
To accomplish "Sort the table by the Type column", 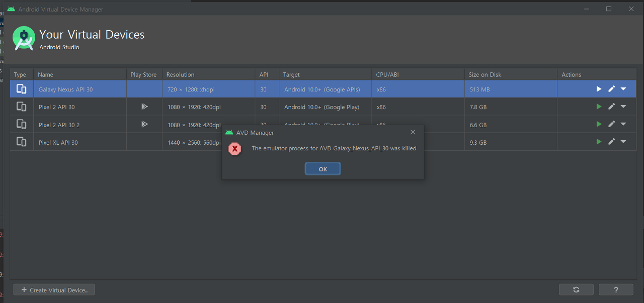I will [22, 74].
